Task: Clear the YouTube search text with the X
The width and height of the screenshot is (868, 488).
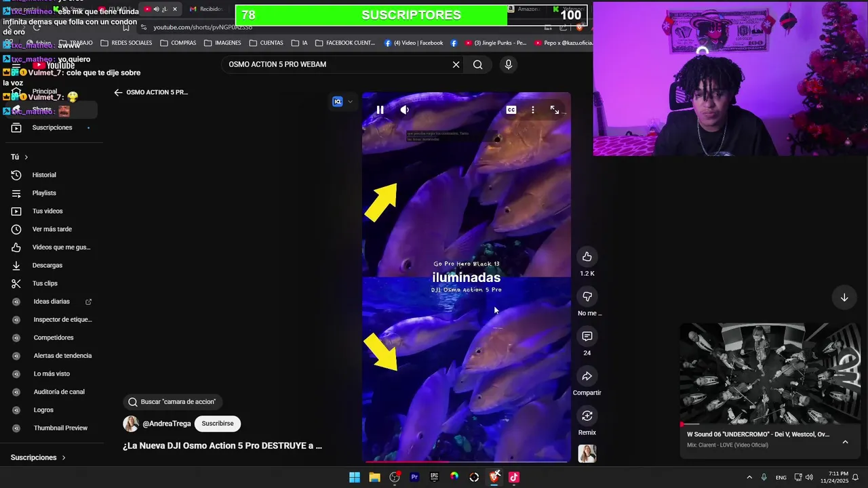Action: click(456, 64)
